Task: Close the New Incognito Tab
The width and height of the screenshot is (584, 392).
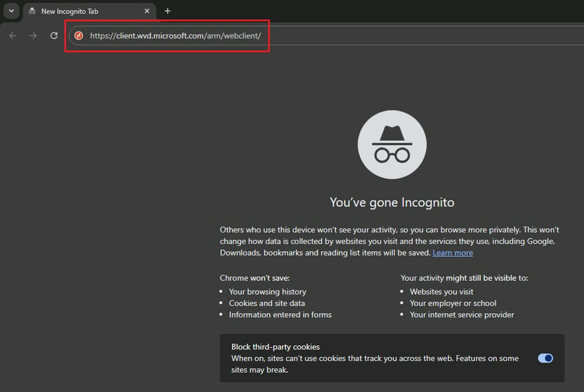Action: point(147,11)
